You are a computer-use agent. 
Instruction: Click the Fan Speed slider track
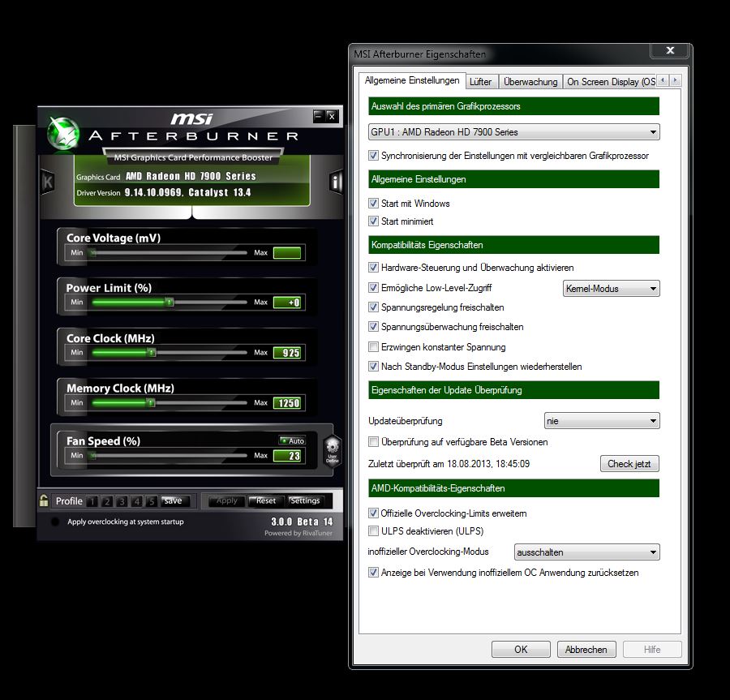[170, 456]
